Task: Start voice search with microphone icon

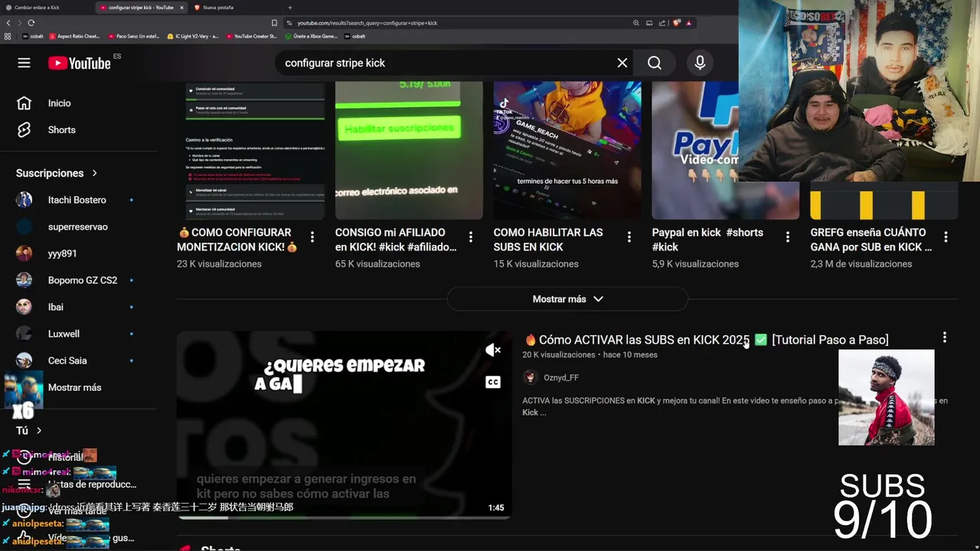Action: coord(700,63)
